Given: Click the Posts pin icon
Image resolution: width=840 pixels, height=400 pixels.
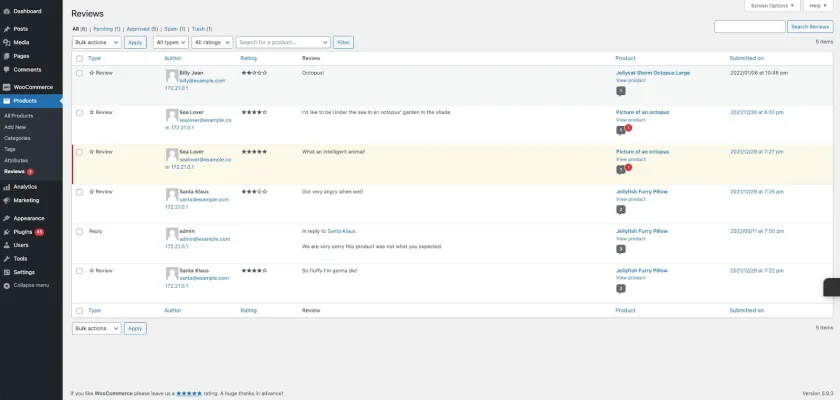Looking at the screenshot, I should [6, 29].
